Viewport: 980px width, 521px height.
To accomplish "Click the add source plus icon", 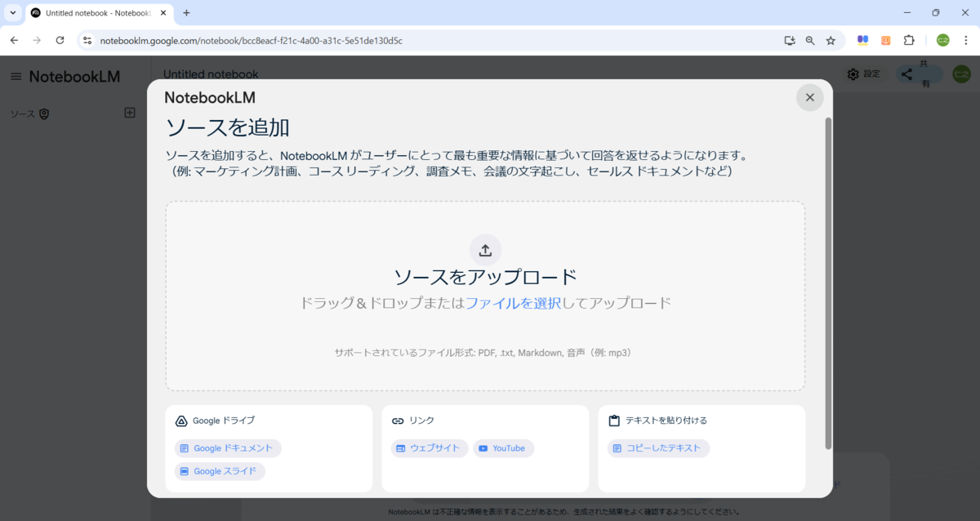I will pos(130,113).
